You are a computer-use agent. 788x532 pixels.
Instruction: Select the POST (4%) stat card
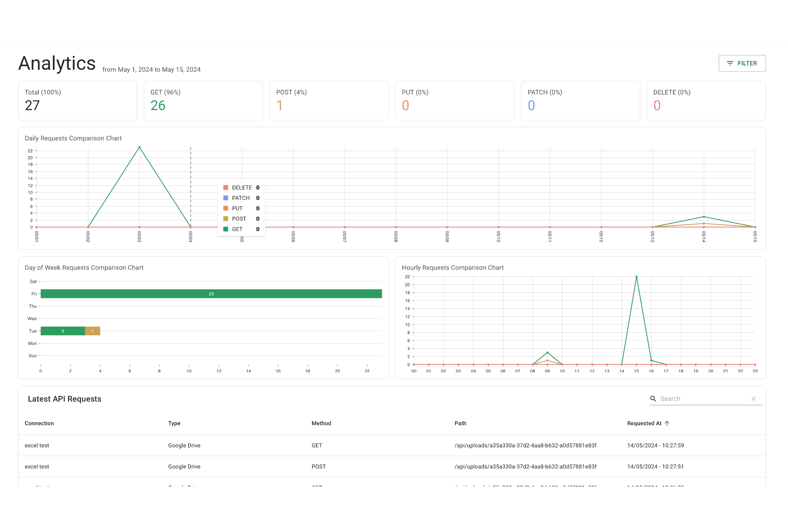click(x=329, y=100)
